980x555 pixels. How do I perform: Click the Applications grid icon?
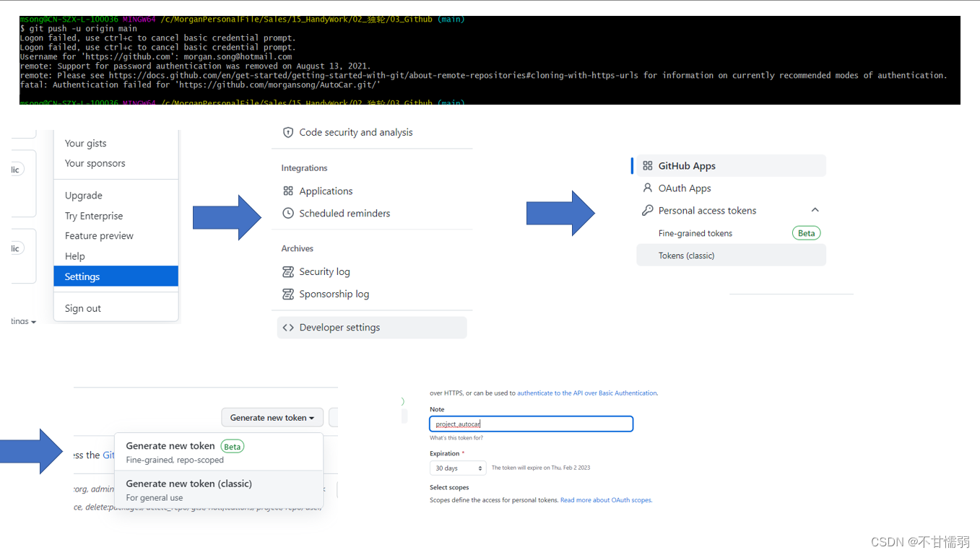288,191
